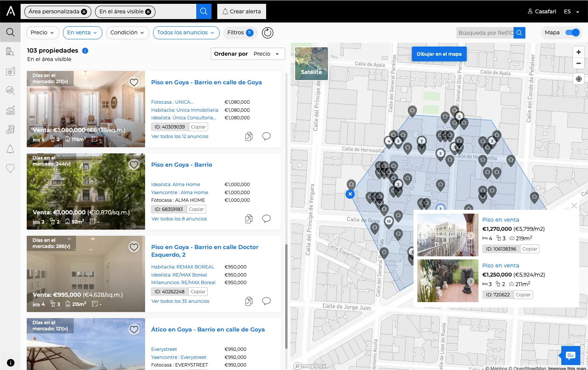Open the ES language menu
The height and width of the screenshot is (370, 588).
tap(572, 12)
